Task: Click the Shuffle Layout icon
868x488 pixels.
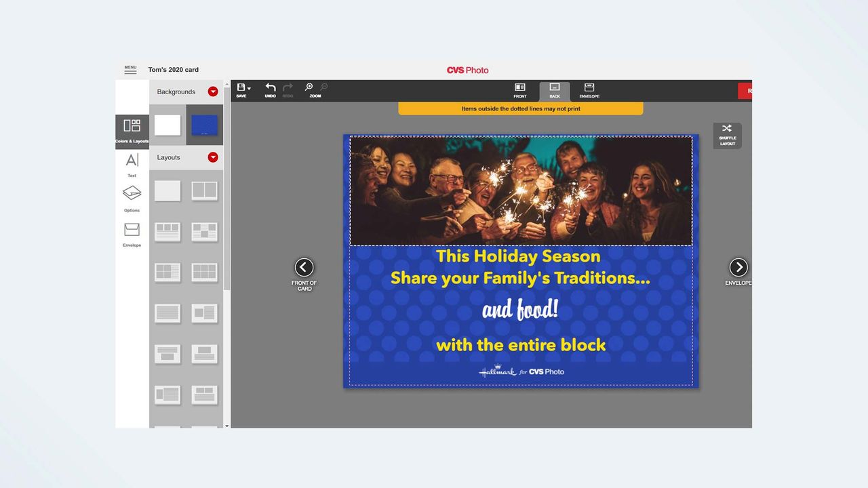Action: tap(727, 128)
